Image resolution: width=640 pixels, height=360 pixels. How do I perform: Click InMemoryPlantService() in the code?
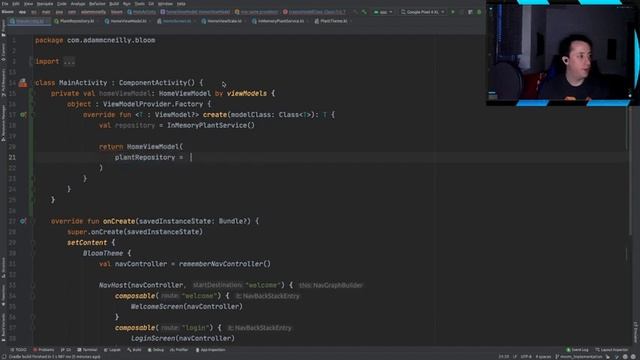point(211,125)
